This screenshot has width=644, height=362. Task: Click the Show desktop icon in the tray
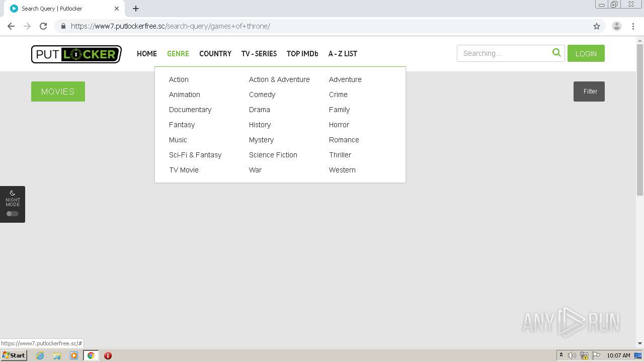tap(638, 355)
